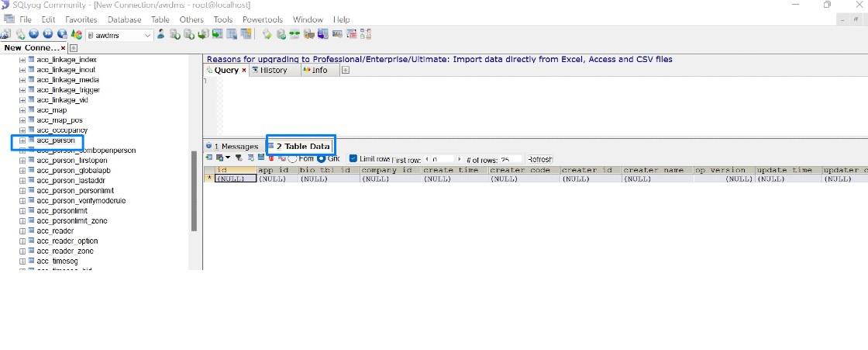Viewport: 868px width, 350px height.
Task: Open the Tools menu
Action: pyautogui.click(x=223, y=19)
